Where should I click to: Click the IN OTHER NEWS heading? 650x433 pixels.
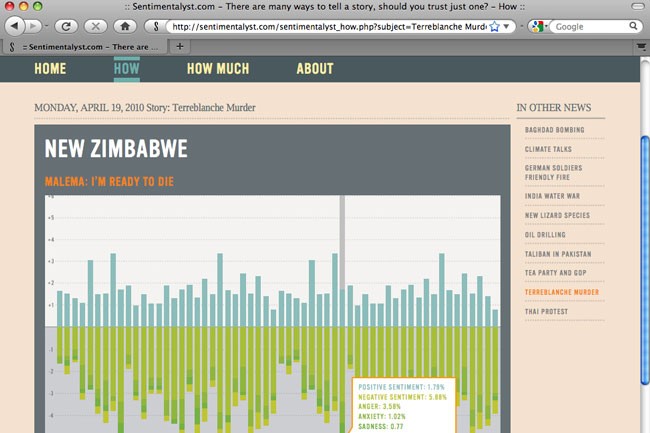click(x=554, y=108)
